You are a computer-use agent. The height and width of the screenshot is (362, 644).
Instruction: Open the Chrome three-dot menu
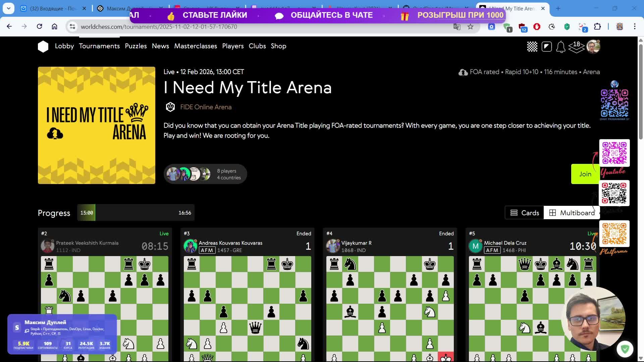click(634, 26)
